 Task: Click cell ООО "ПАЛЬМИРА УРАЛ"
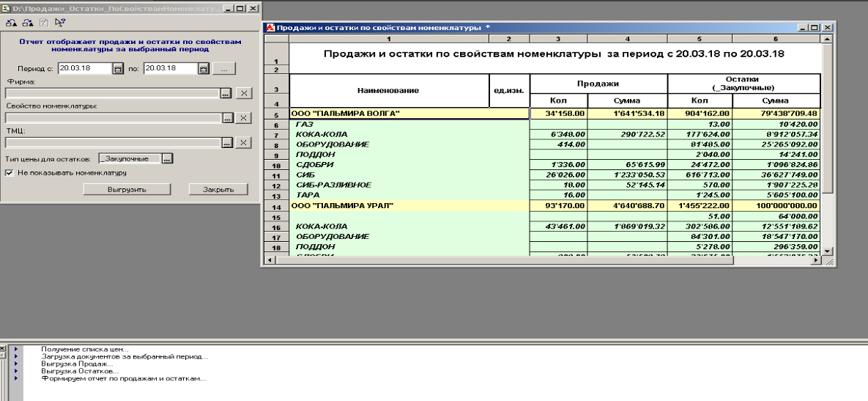pos(409,205)
